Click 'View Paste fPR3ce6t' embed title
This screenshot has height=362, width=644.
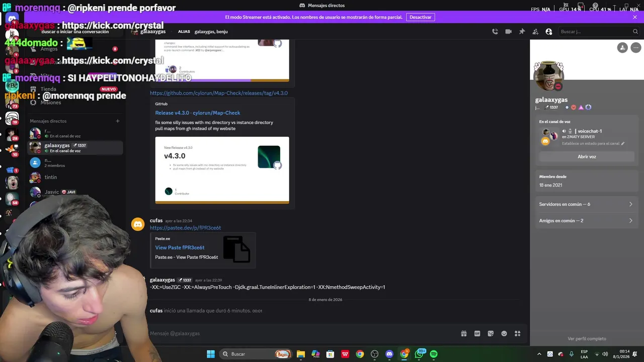click(180, 247)
